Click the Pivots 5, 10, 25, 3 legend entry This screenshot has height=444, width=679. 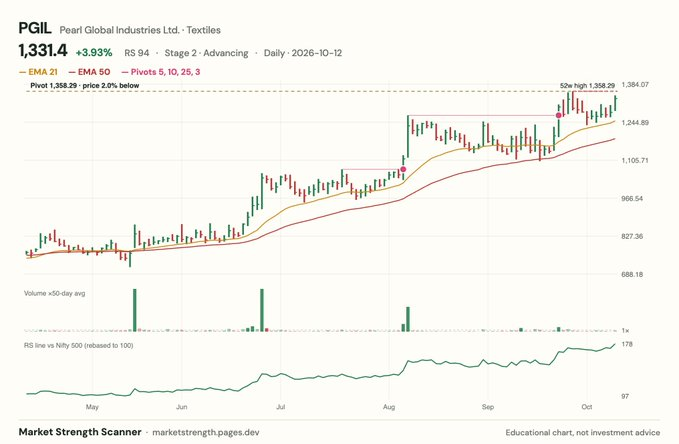(x=161, y=72)
